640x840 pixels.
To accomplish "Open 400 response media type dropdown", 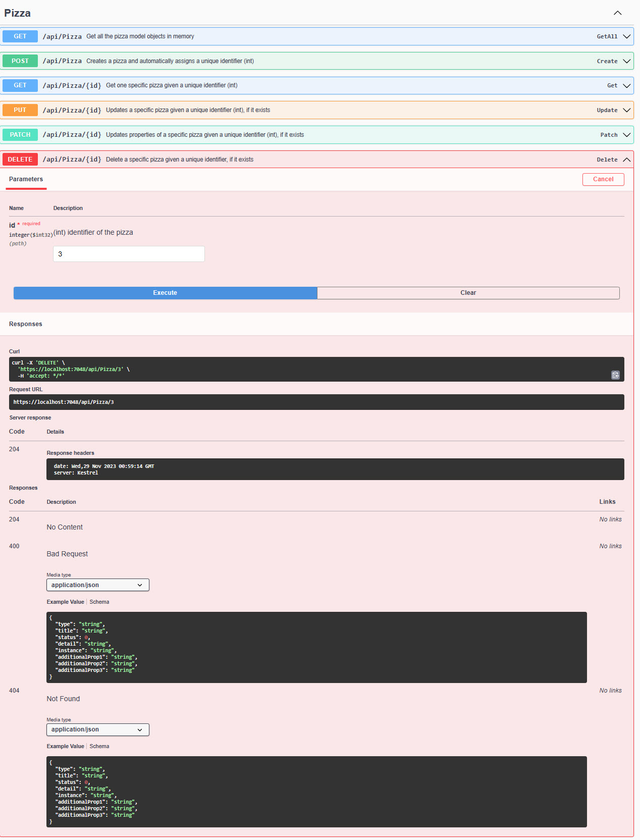I will pos(98,585).
